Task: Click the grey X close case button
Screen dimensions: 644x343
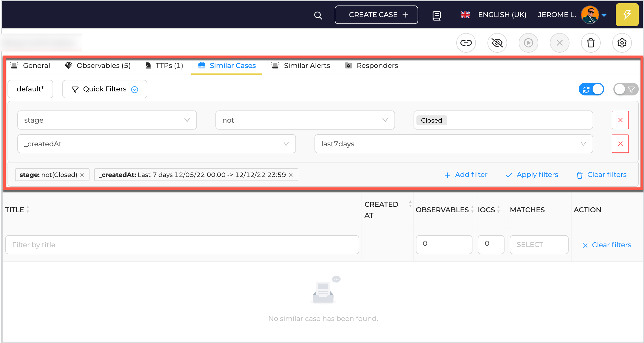Action: (x=559, y=43)
